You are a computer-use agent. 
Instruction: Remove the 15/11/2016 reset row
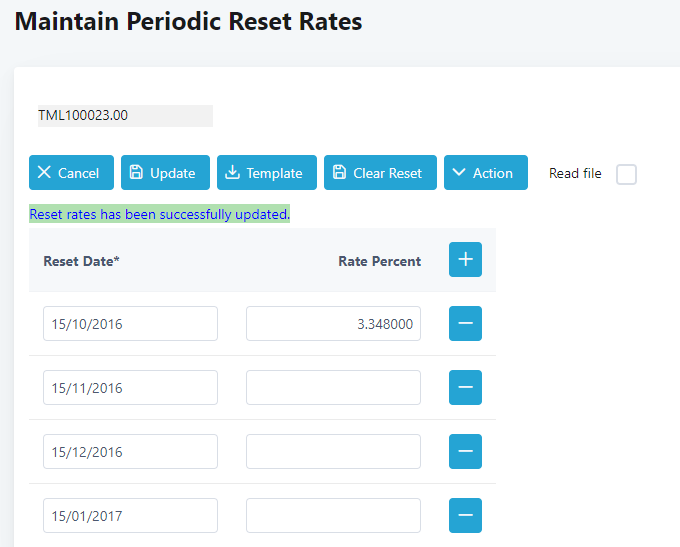point(465,388)
